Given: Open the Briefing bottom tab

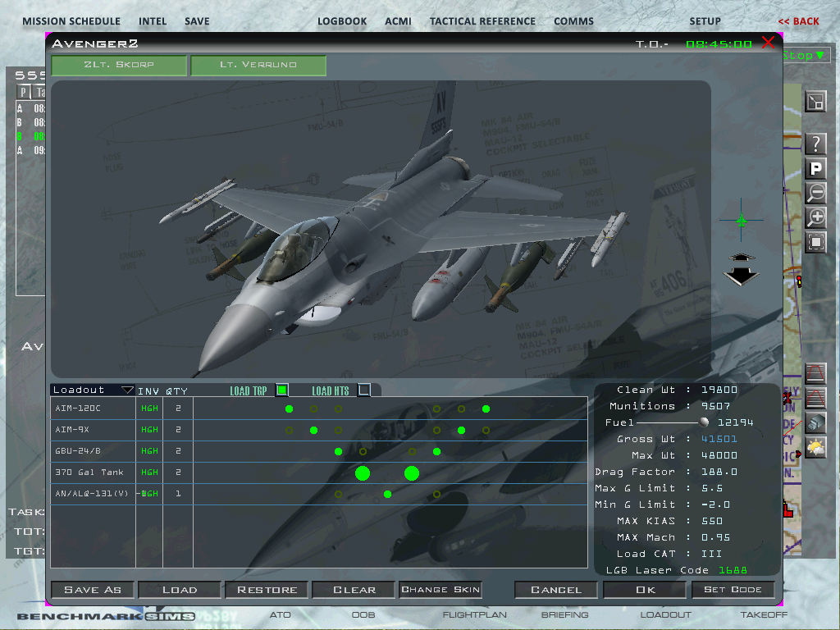Looking at the screenshot, I should coord(564,614).
